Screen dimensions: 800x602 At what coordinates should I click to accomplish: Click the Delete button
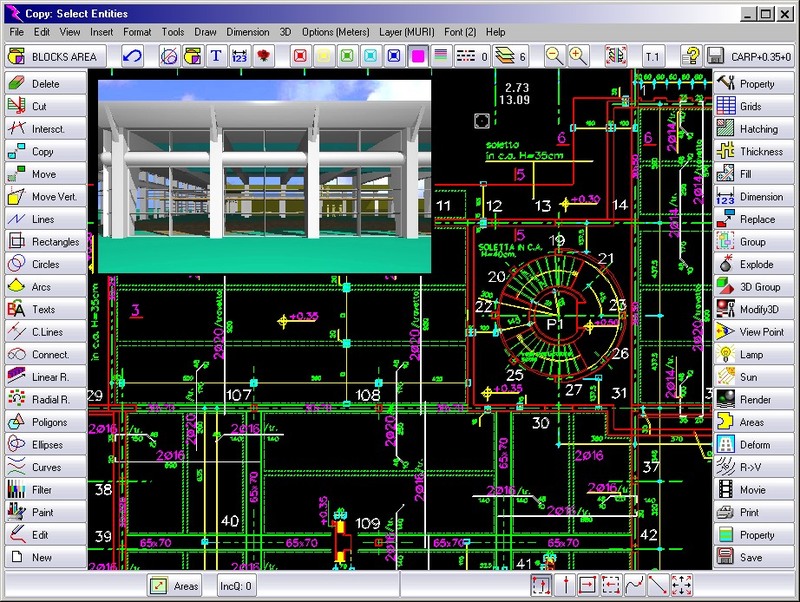pos(45,84)
